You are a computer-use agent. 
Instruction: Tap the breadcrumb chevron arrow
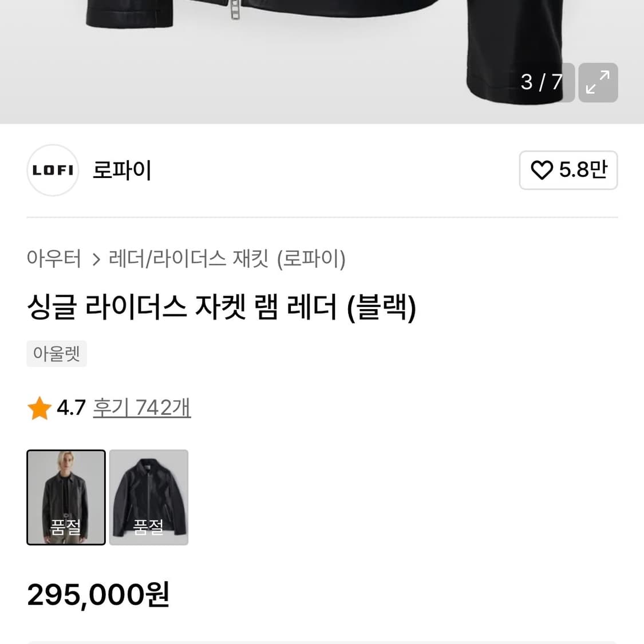pyautogui.click(x=96, y=259)
